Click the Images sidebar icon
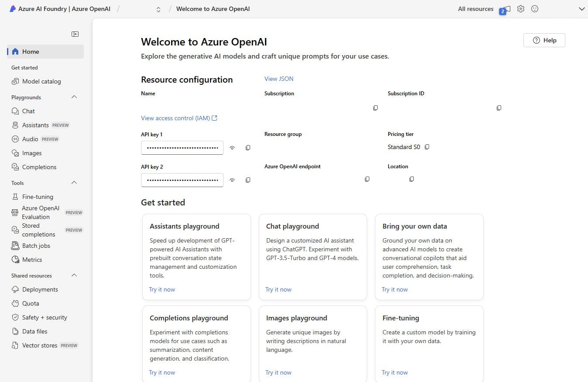The height and width of the screenshot is (382, 588). [15, 153]
